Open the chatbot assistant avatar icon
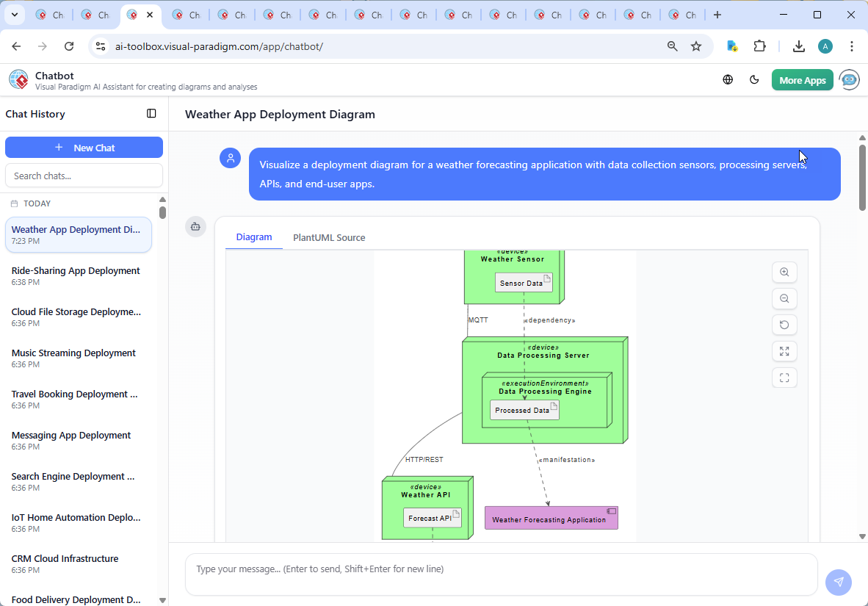Screen dimensions: 868x606 click(849, 79)
